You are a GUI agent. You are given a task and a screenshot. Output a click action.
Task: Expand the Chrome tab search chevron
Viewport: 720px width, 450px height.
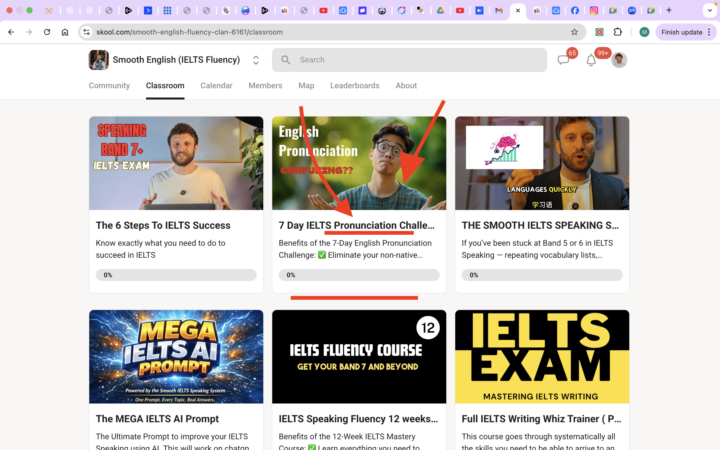click(x=709, y=10)
